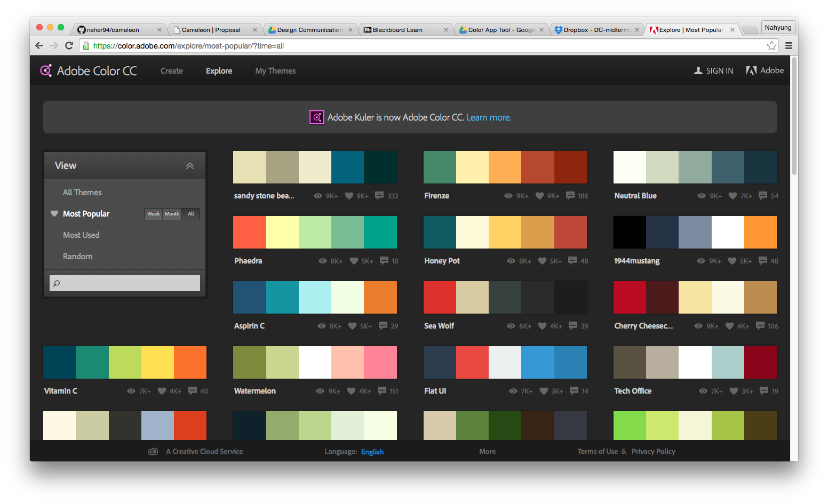
Task: Open the Terms of Use link
Action: point(598,451)
